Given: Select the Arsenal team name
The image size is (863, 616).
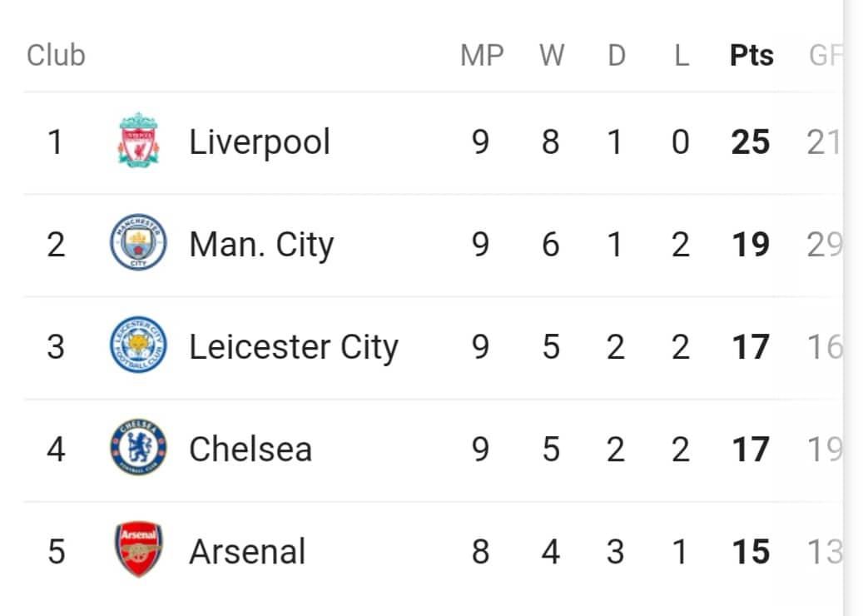Looking at the screenshot, I should 247,552.
